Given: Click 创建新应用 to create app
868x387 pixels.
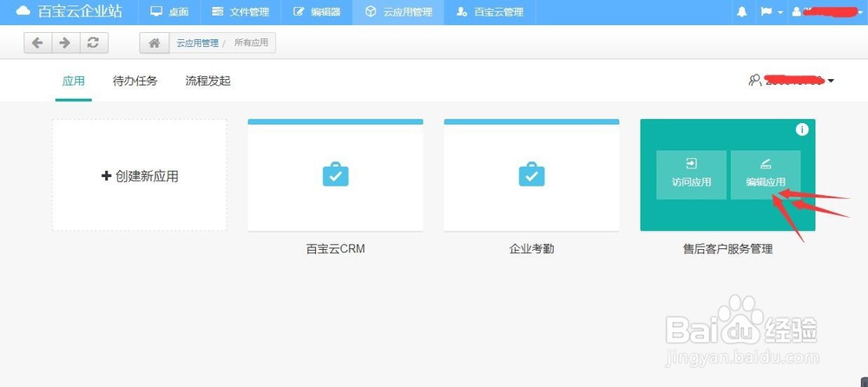Looking at the screenshot, I should click(140, 175).
